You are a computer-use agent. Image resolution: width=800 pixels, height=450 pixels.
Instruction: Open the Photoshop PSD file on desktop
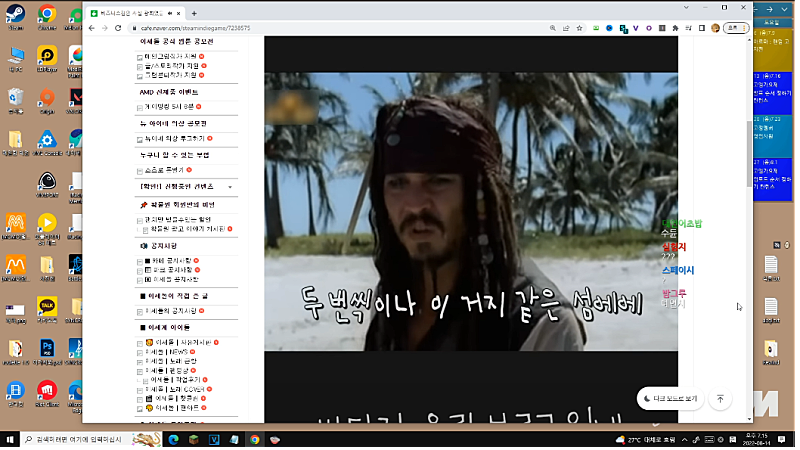(47, 352)
